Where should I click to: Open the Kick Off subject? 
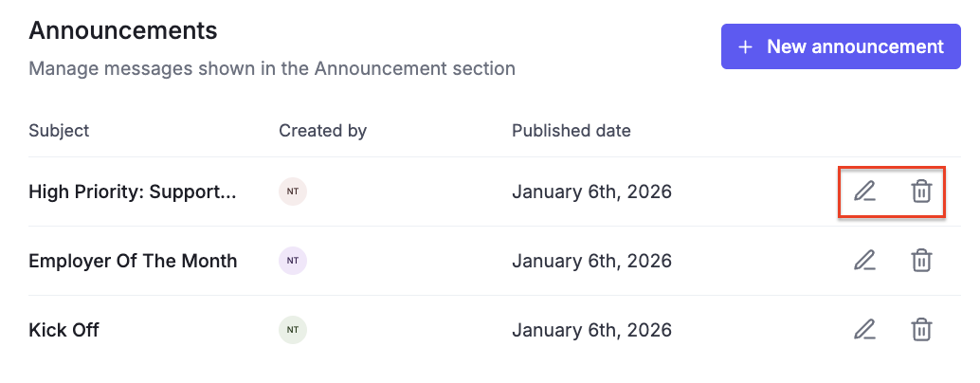64,330
